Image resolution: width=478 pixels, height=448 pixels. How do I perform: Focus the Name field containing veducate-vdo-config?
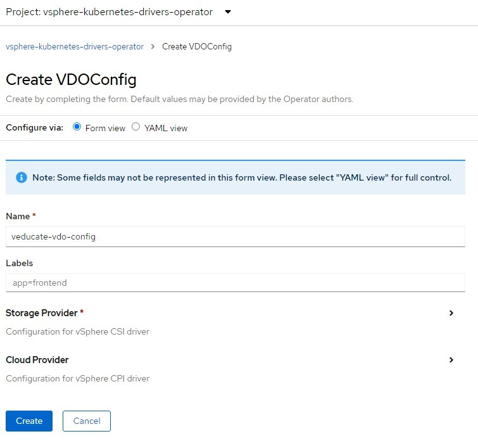pos(236,236)
